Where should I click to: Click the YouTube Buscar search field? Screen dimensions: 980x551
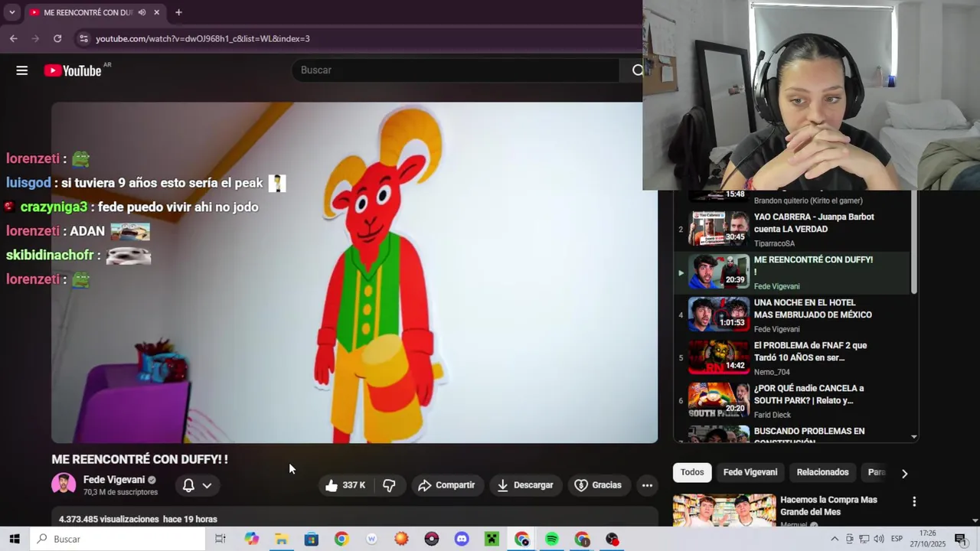click(x=455, y=70)
